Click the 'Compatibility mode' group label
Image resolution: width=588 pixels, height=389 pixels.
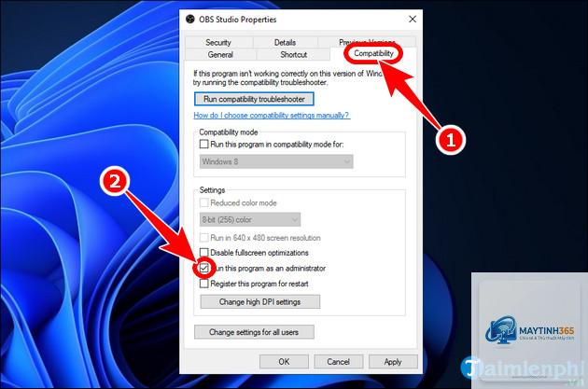229,132
